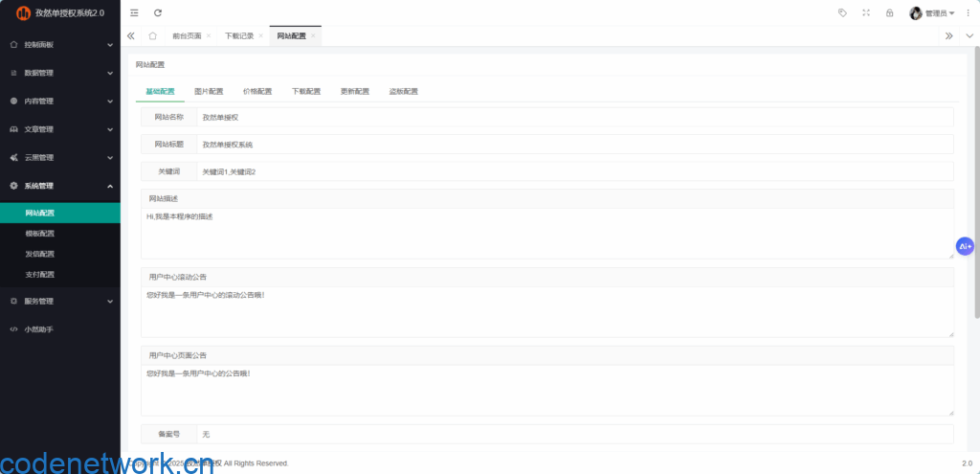Screen dimensions: 980x474
Task: Expand the 数据管理 sidebar menu
Action: pos(60,72)
